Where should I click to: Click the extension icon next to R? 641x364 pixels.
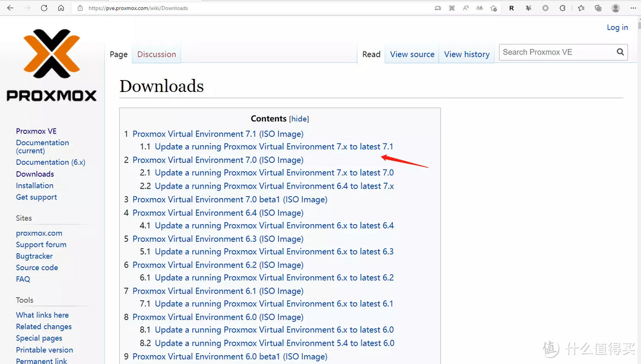click(x=528, y=8)
